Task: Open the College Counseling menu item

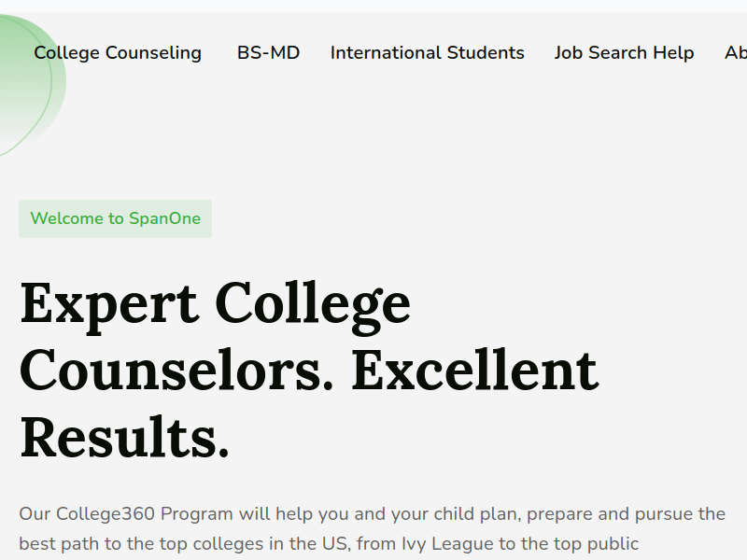Action: tap(118, 53)
